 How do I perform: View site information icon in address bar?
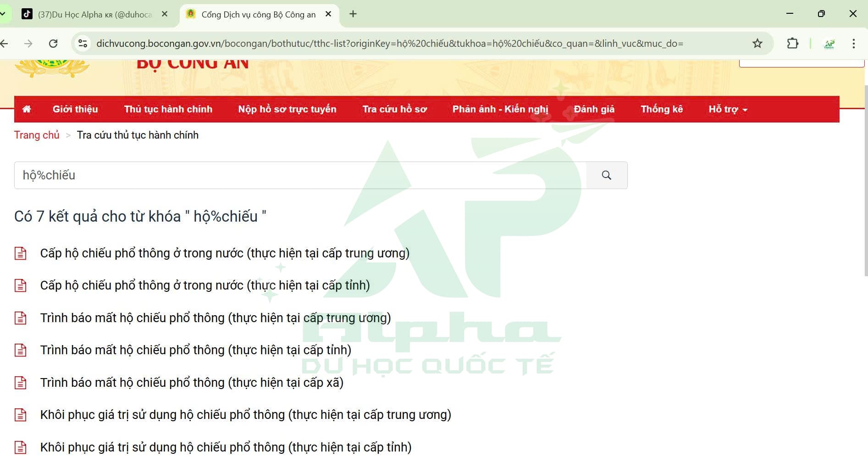[x=83, y=44]
